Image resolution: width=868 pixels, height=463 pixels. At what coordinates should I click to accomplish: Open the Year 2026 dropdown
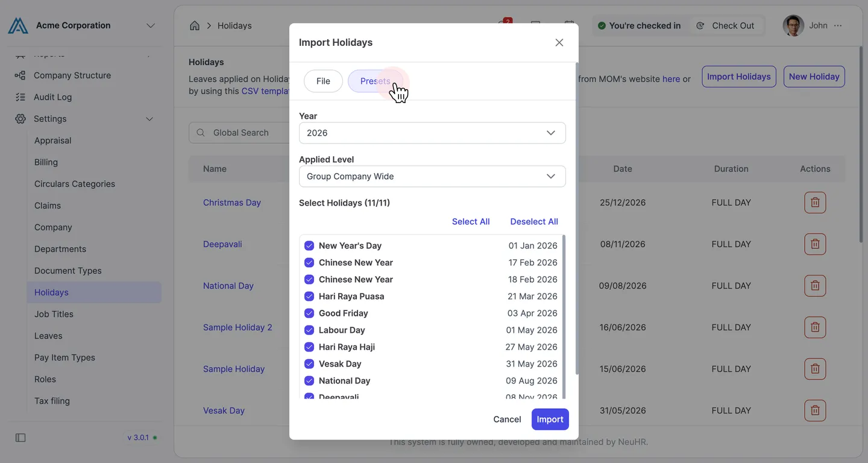[x=432, y=133]
